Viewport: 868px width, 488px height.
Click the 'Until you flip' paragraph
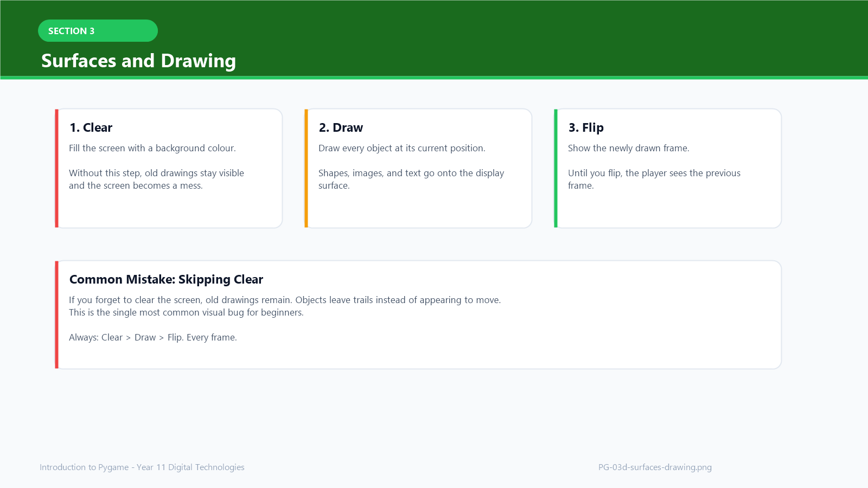click(x=654, y=179)
